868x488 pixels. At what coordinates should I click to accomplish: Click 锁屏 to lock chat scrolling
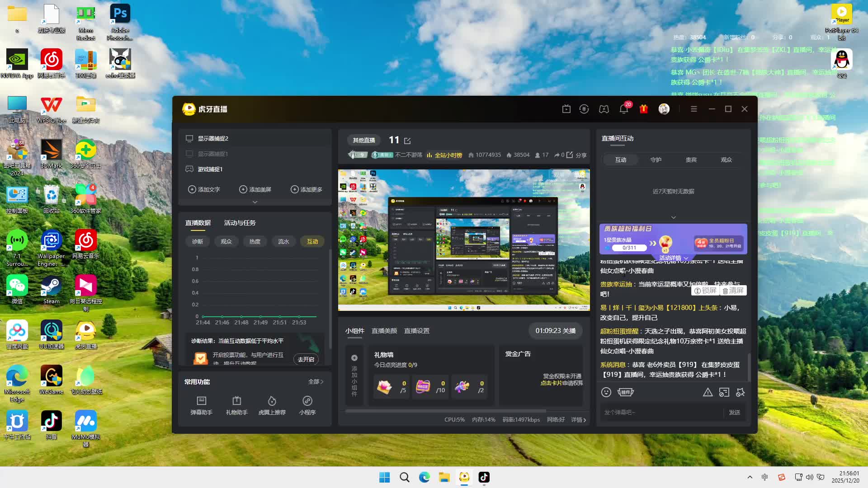[706, 291]
